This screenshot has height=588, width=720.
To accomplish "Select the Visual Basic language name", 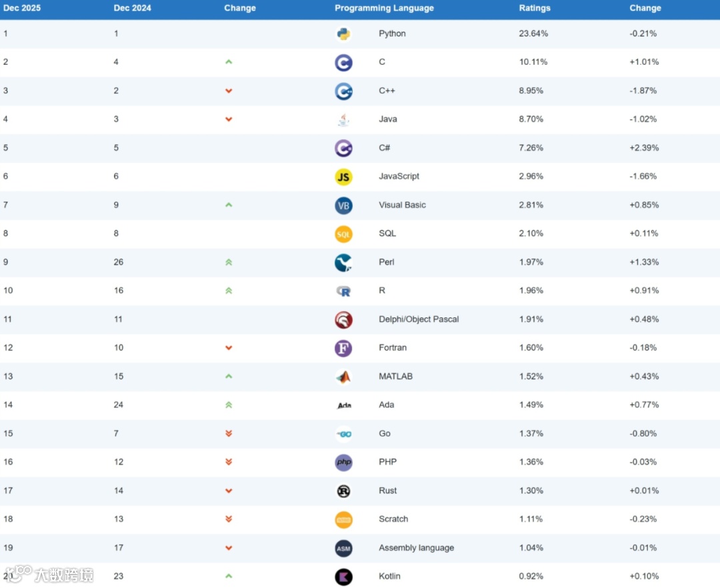I will [402, 205].
